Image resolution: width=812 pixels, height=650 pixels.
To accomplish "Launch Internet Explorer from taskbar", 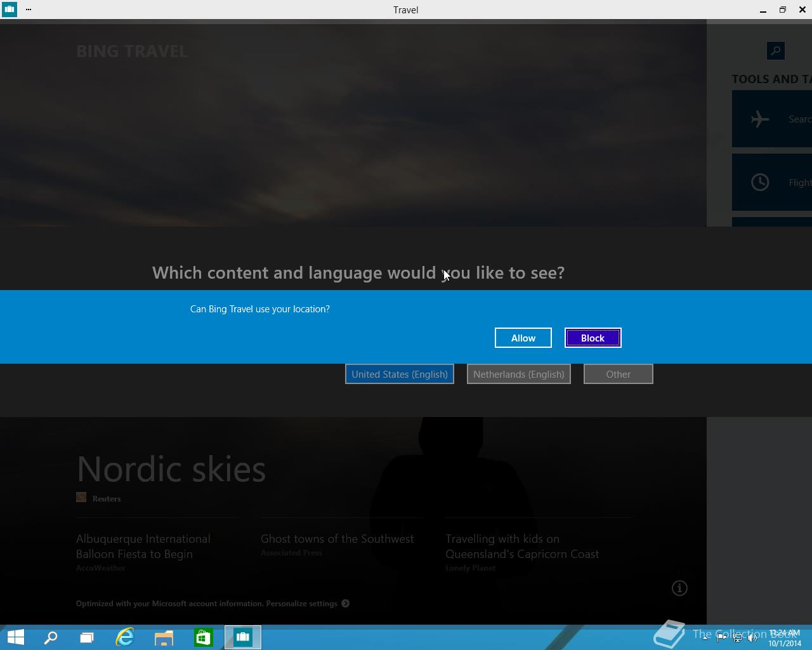I will pos(125,637).
